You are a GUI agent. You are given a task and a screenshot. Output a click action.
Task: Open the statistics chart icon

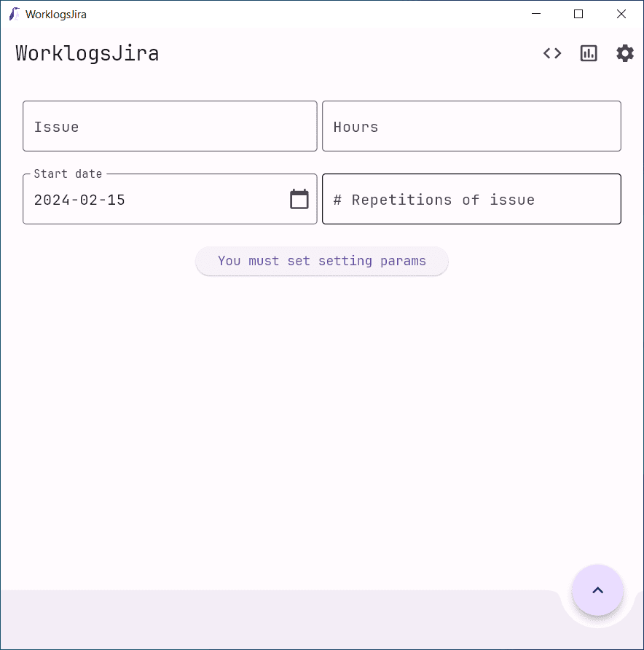[589, 53]
